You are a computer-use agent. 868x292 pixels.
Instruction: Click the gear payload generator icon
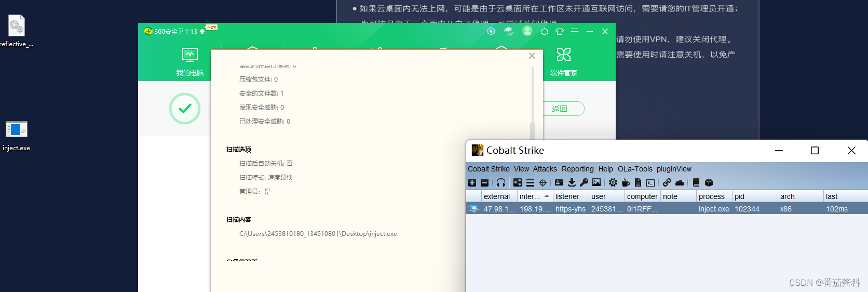[x=613, y=182]
